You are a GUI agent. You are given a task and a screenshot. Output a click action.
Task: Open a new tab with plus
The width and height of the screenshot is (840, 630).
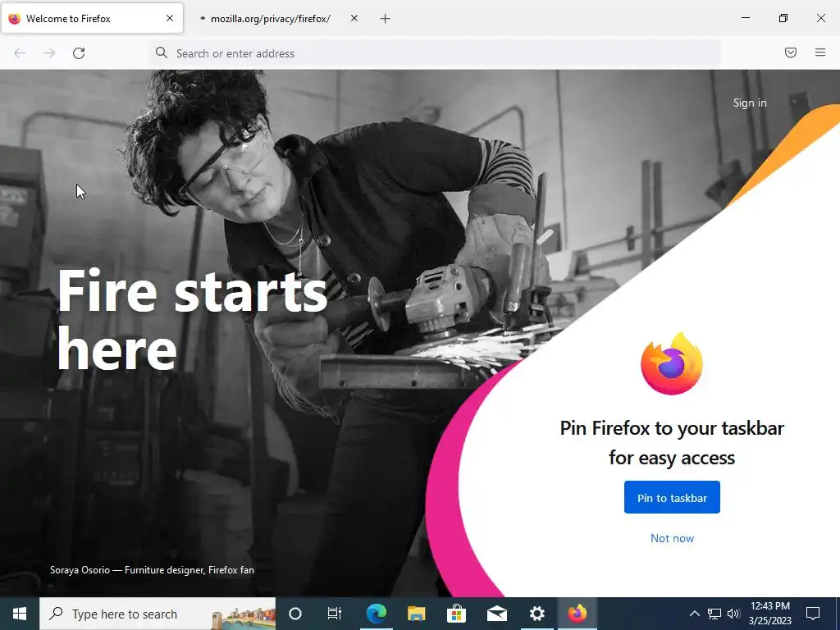[386, 19]
